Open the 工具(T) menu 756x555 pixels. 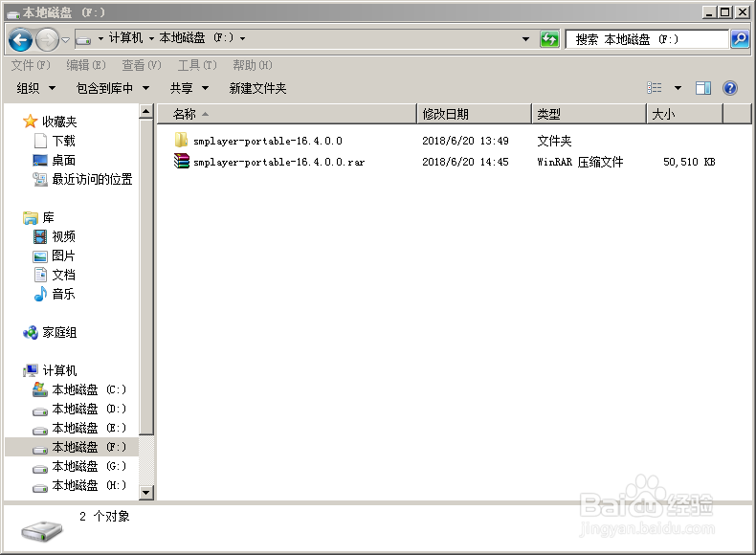(197, 65)
